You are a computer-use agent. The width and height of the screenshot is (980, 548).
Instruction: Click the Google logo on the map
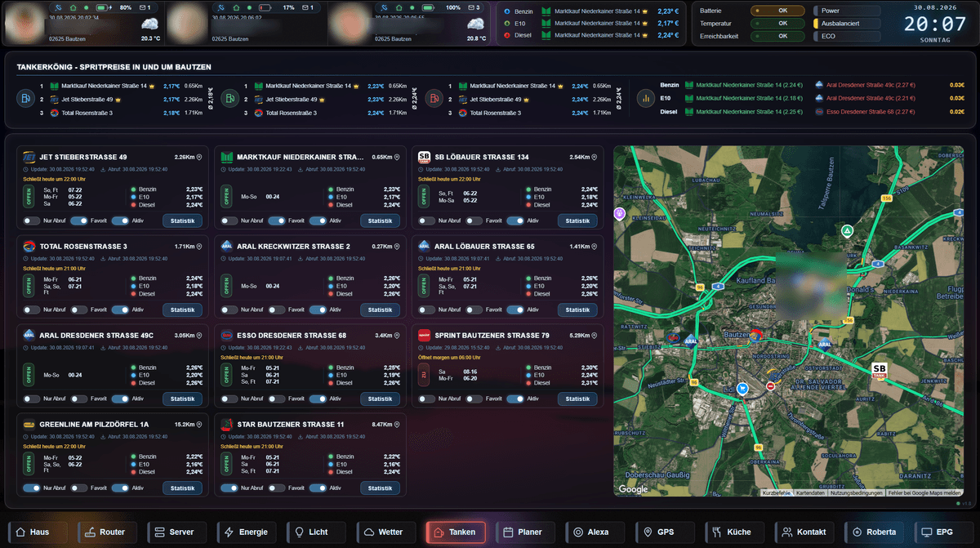pyautogui.click(x=633, y=489)
